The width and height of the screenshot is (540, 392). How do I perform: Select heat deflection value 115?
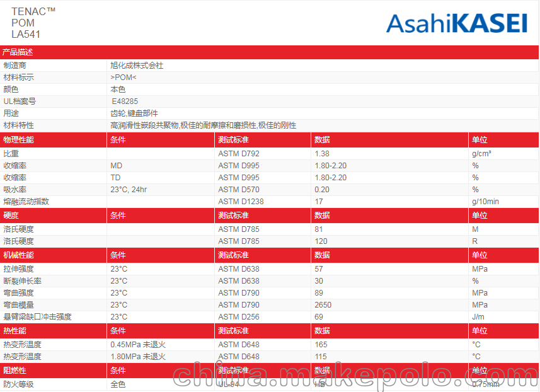point(321,357)
